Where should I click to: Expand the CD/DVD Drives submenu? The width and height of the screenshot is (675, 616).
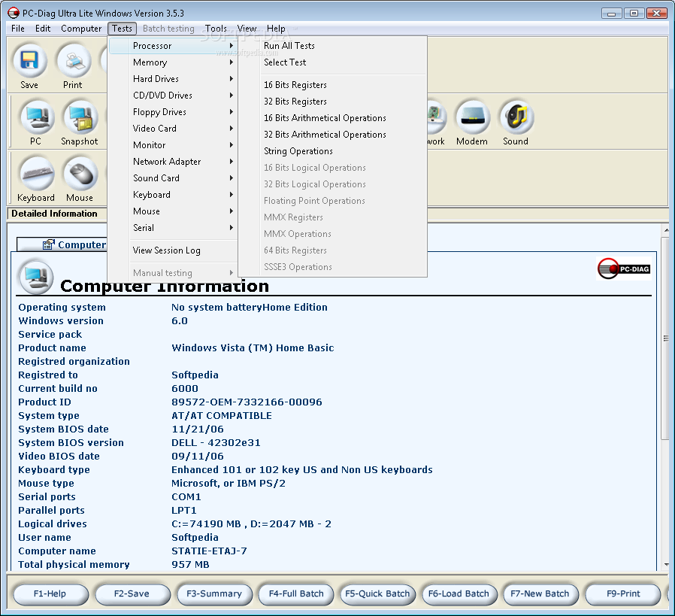173,96
